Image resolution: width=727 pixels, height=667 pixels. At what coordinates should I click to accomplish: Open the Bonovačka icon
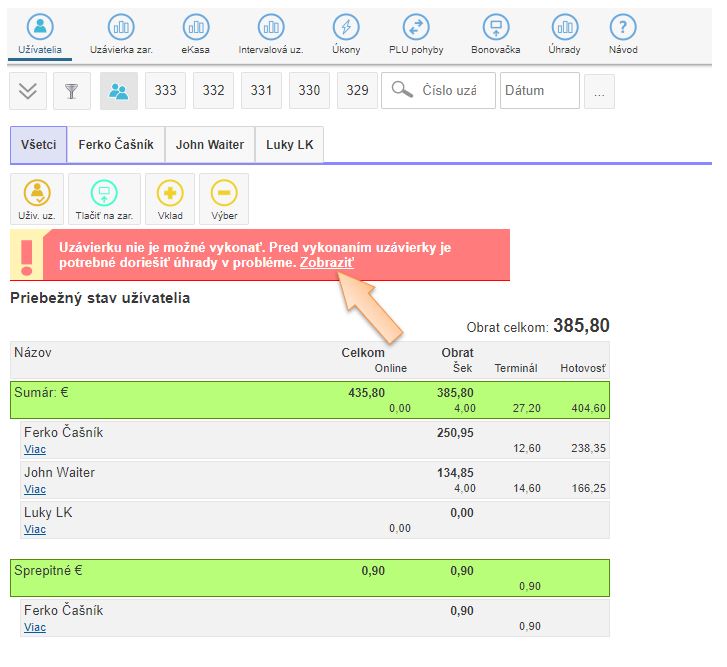(496, 28)
